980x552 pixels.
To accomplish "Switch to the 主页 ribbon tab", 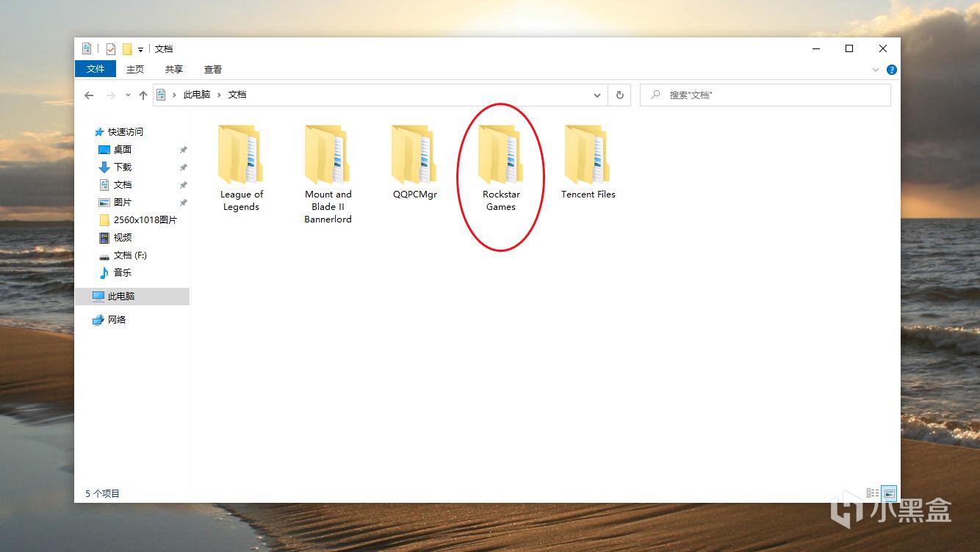I will [135, 69].
